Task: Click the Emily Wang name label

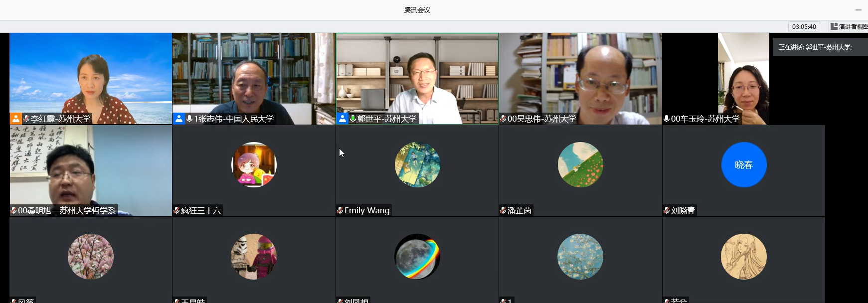Action: coord(367,211)
